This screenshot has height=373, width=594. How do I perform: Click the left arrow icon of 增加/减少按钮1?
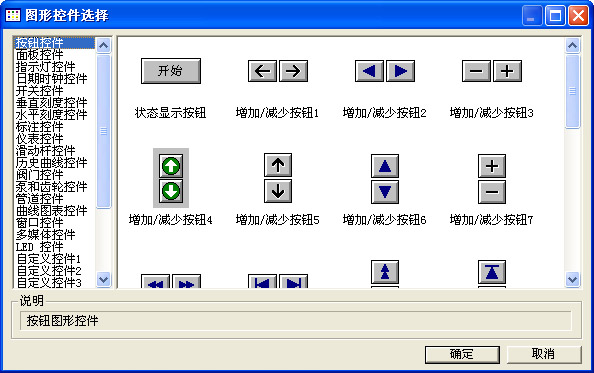pos(262,71)
